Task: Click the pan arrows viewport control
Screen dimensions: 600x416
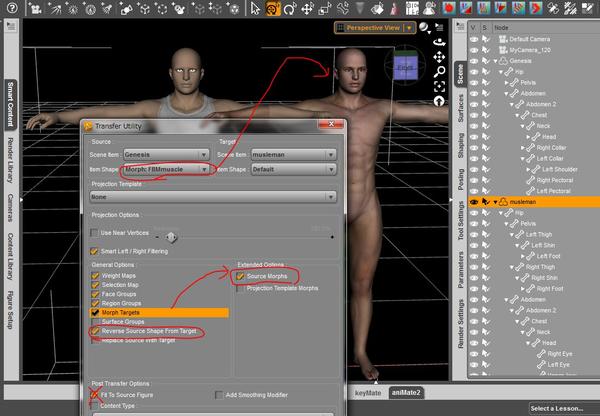Action: (x=439, y=57)
